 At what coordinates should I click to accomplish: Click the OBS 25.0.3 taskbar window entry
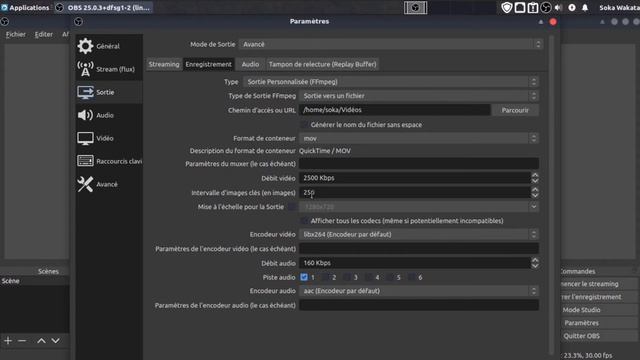(103, 7)
